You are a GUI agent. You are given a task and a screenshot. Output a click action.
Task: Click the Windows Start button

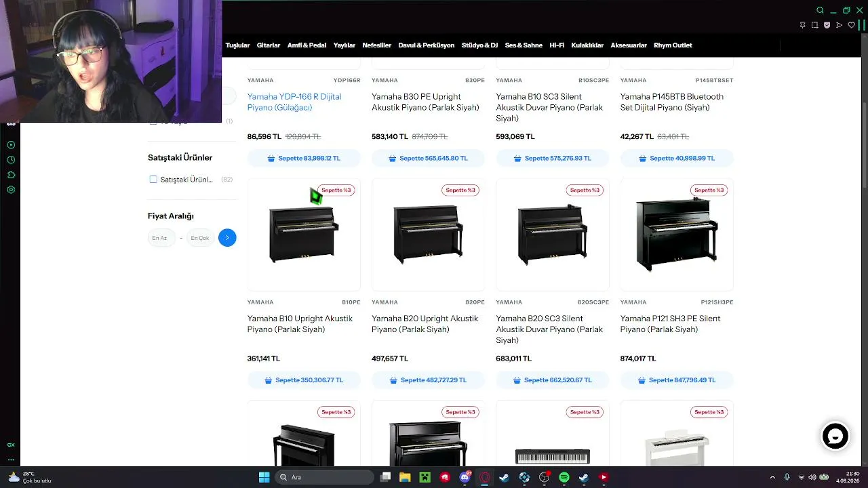coord(264,477)
